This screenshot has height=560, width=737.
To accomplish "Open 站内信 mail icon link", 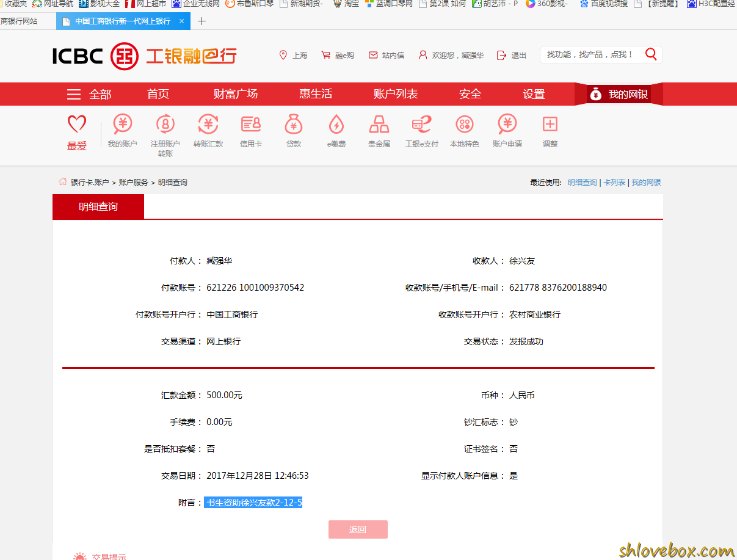I will [x=387, y=55].
